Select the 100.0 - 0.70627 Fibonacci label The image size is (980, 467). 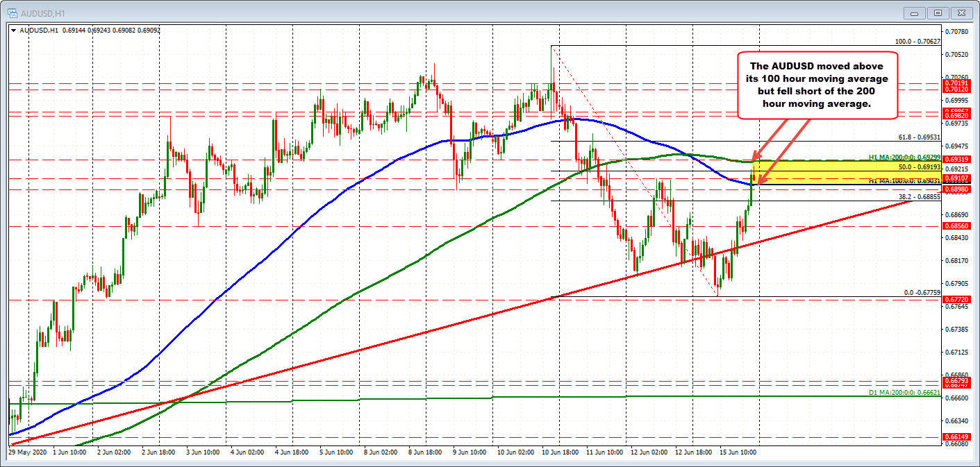[917, 42]
